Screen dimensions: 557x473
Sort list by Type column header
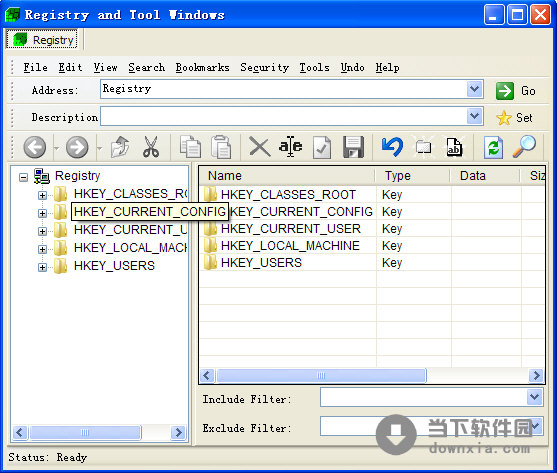pyautogui.click(x=412, y=176)
